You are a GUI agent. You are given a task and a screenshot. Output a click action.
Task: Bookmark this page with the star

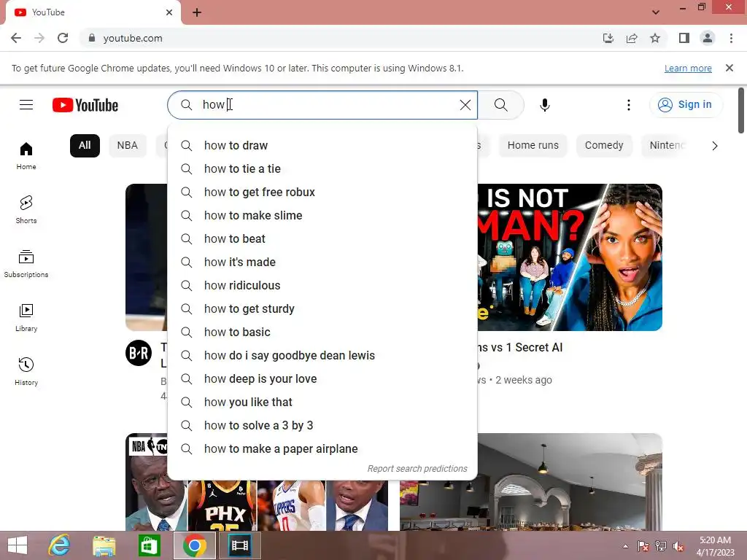pyautogui.click(x=655, y=38)
